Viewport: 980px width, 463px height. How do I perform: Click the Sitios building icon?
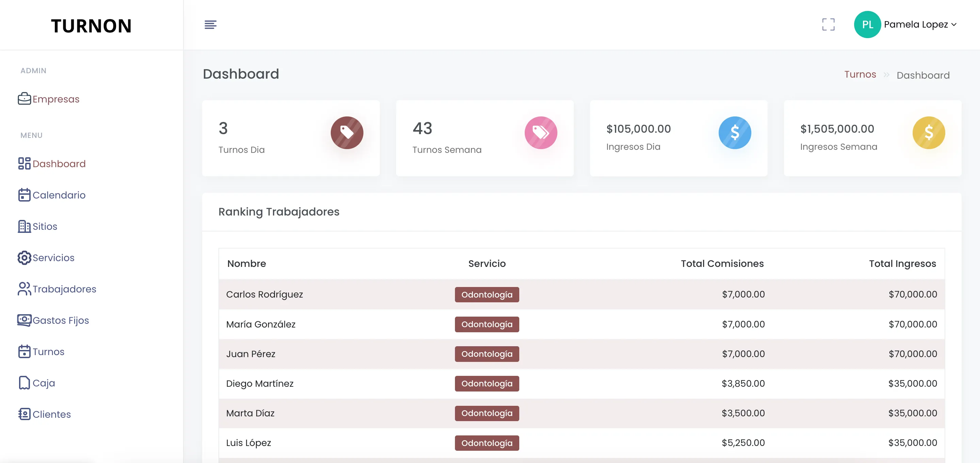[24, 226]
